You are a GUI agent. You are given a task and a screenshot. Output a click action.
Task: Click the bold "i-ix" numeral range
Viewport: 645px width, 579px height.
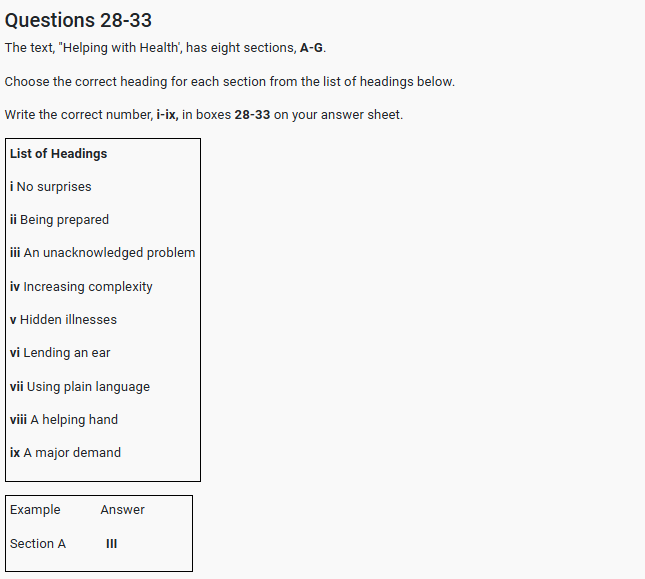click(167, 115)
